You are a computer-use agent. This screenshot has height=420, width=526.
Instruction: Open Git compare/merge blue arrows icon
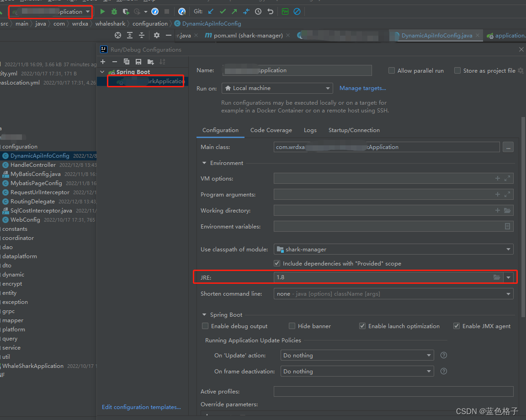246,12
